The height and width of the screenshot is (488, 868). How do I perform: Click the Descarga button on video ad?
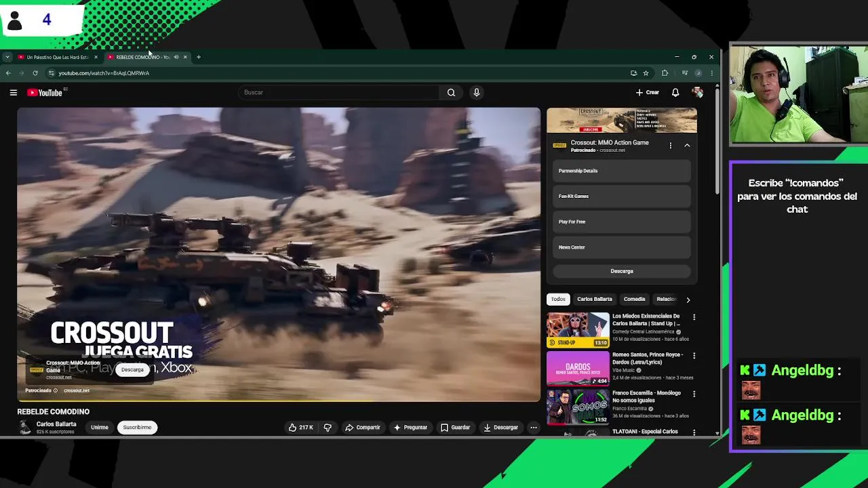pyautogui.click(x=132, y=369)
